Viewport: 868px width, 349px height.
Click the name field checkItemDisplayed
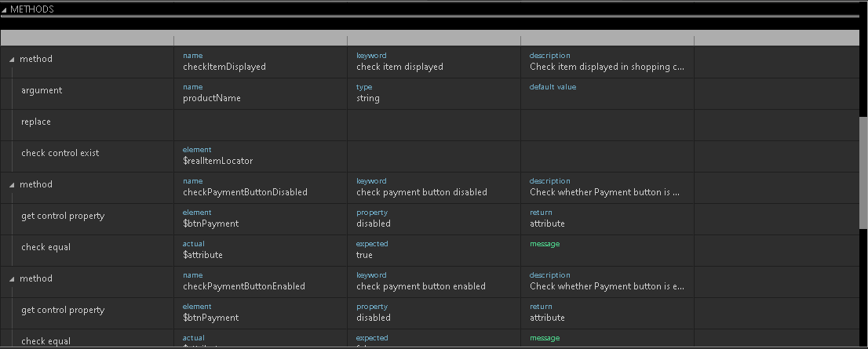tap(224, 67)
